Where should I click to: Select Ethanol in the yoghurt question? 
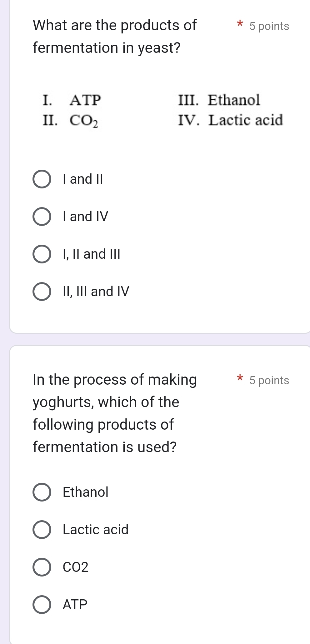click(42, 492)
